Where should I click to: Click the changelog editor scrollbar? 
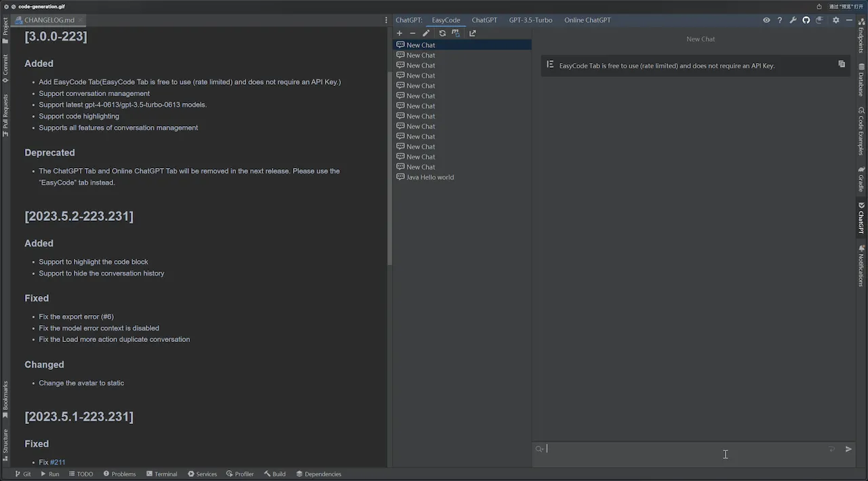(389, 168)
